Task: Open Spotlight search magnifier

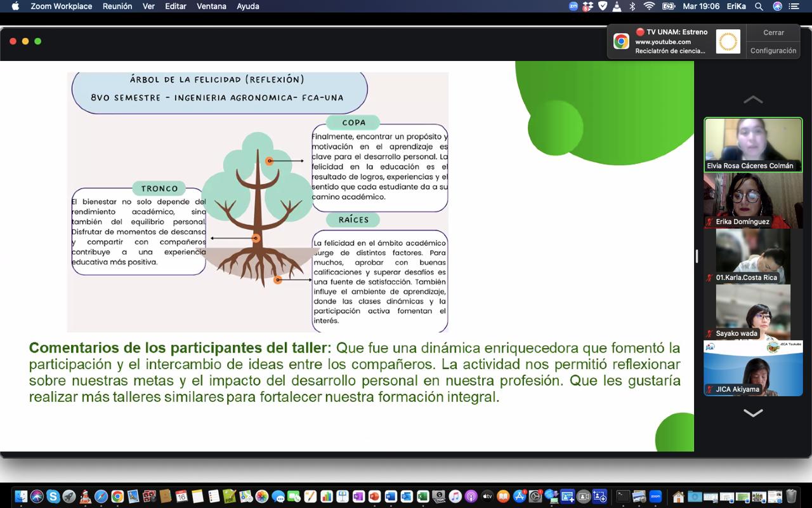Action: pos(759,6)
